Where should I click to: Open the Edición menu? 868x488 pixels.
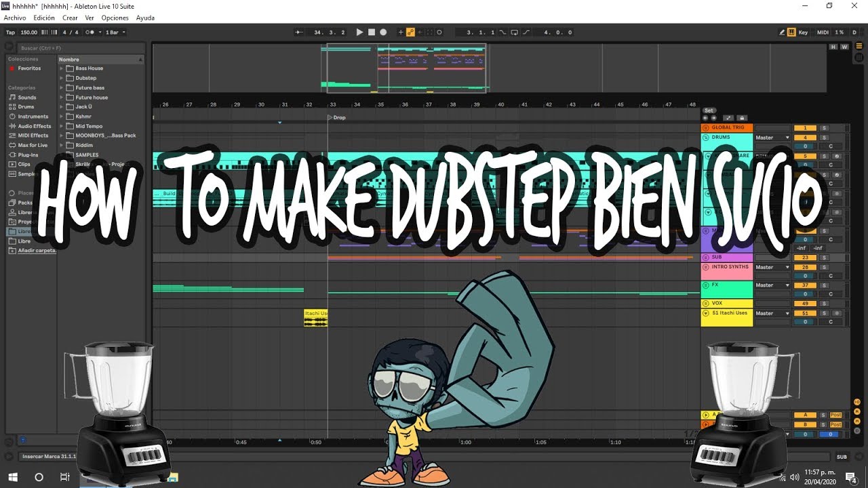44,18
